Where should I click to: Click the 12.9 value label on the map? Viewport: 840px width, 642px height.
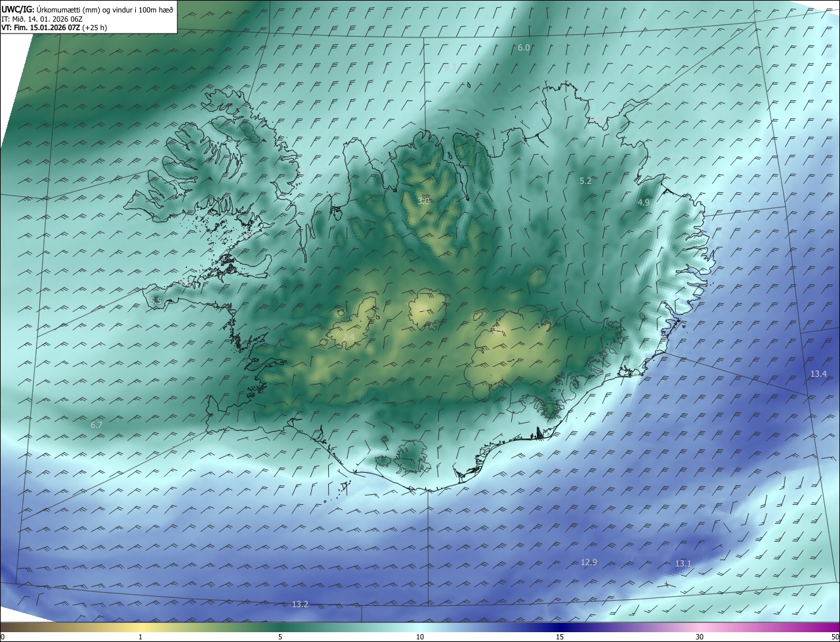(589, 563)
